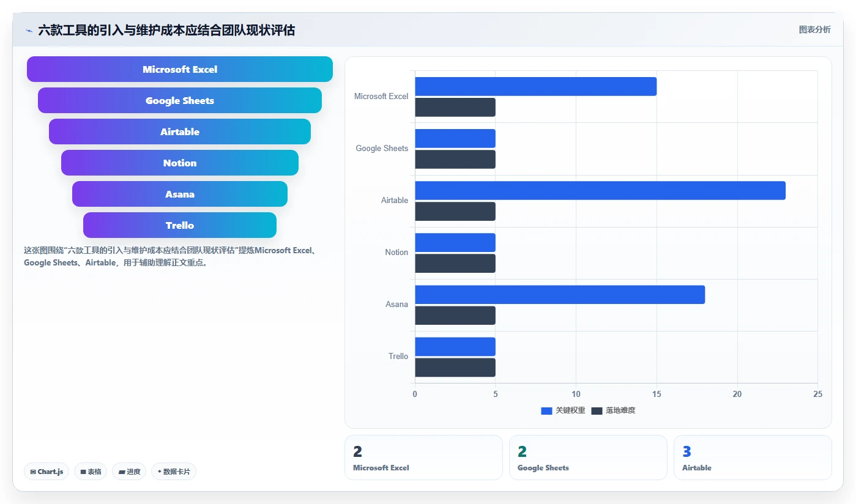Click the blue Notion bar in chart
The height and width of the screenshot is (504, 856).
tap(455, 242)
